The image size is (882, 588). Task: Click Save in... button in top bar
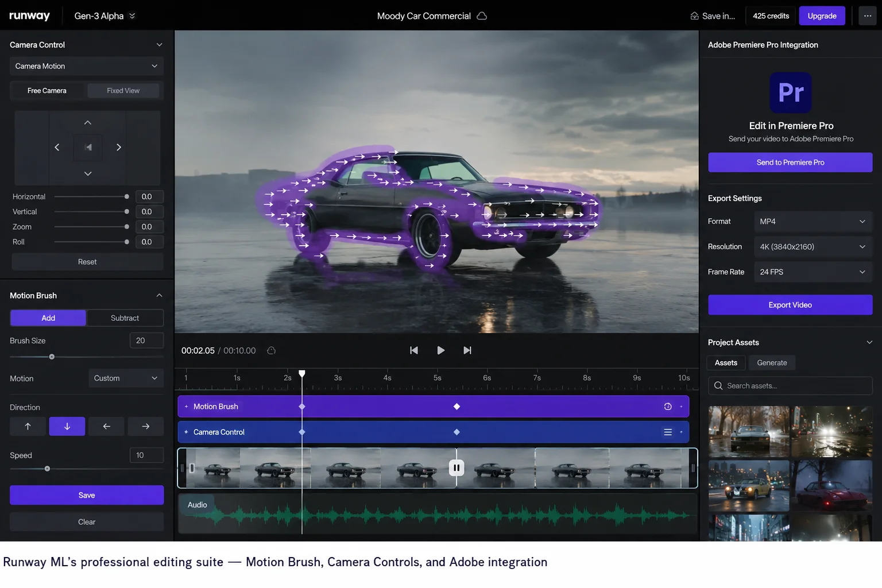click(x=712, y=16)
